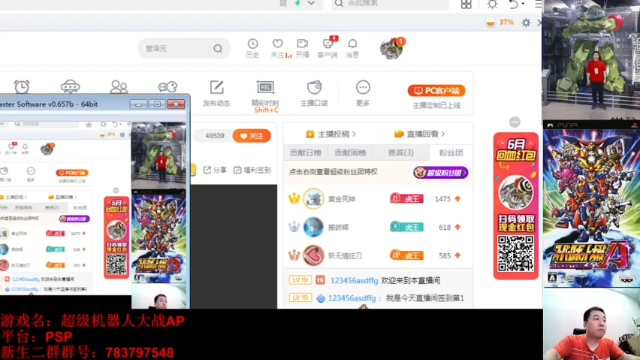640x360 pixels.
Task: Click the 斩无情狂刀 avatar in fan ranking
Action: (x=313, y=256)
